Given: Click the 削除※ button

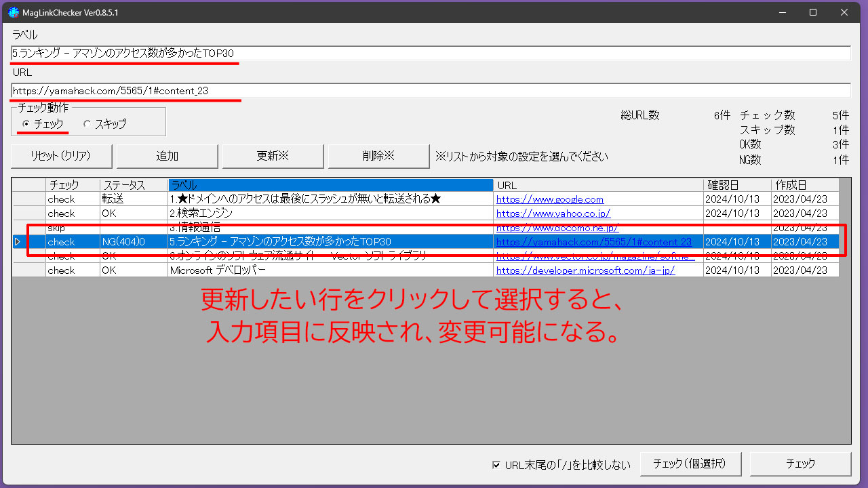Looking at the screenshot, I should coord(378,156).
